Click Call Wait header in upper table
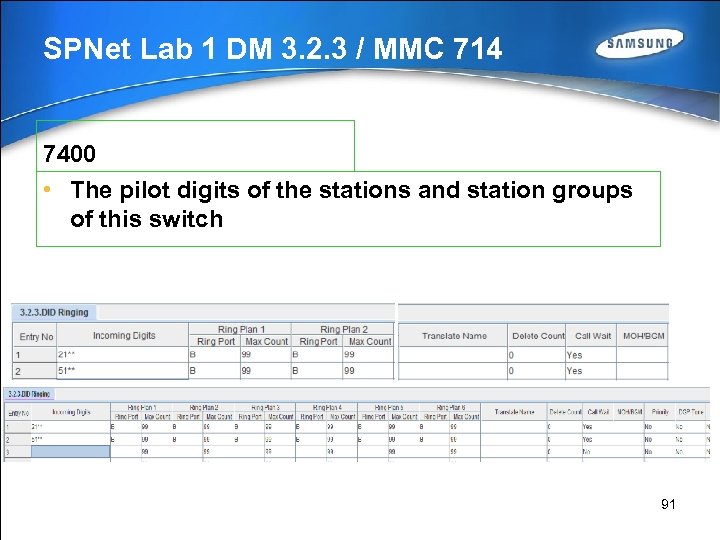Screen dimensions: 720x540 click(x=592, y=336)
